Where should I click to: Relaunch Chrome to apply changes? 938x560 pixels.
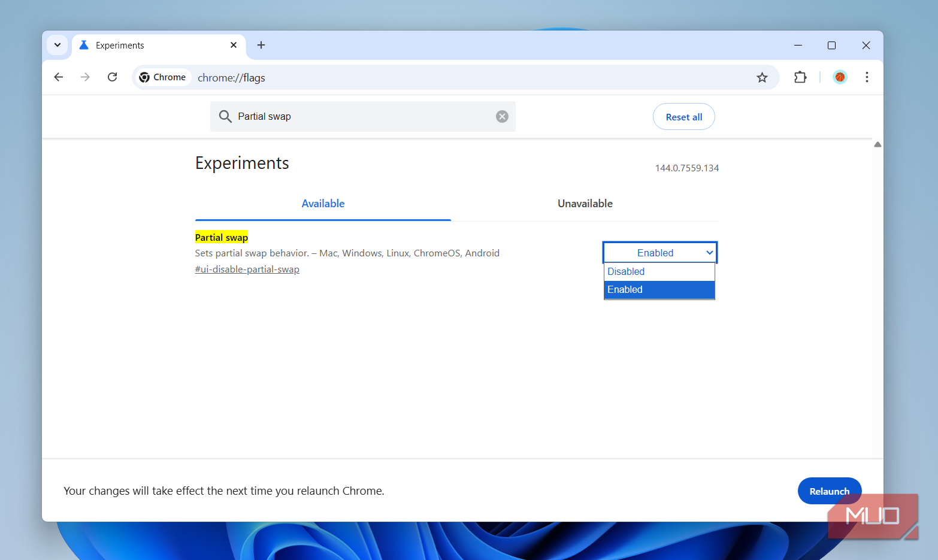[x=830, y=491]
